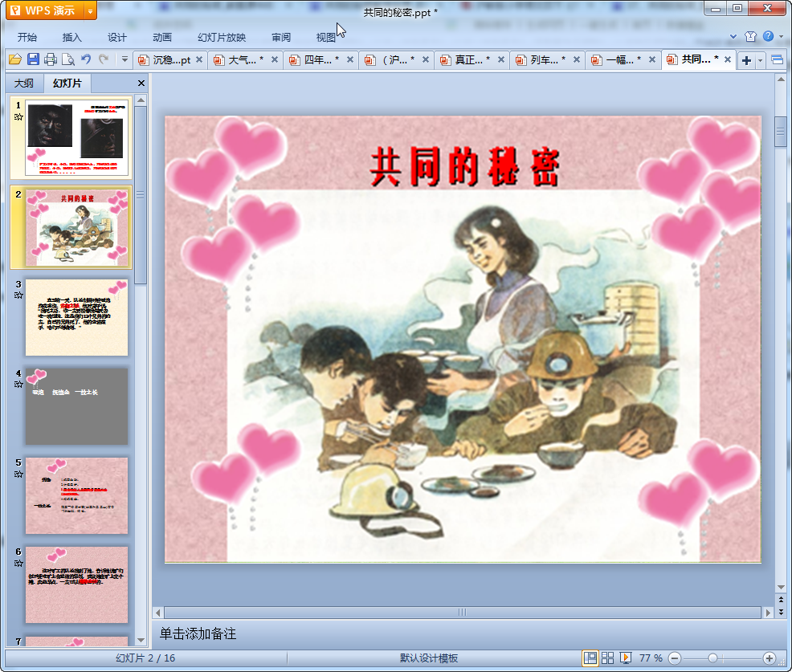Viewport: 792px width, 672px height.
Task: Open the WPS 演示 application menu button
Action: point(45,10)
